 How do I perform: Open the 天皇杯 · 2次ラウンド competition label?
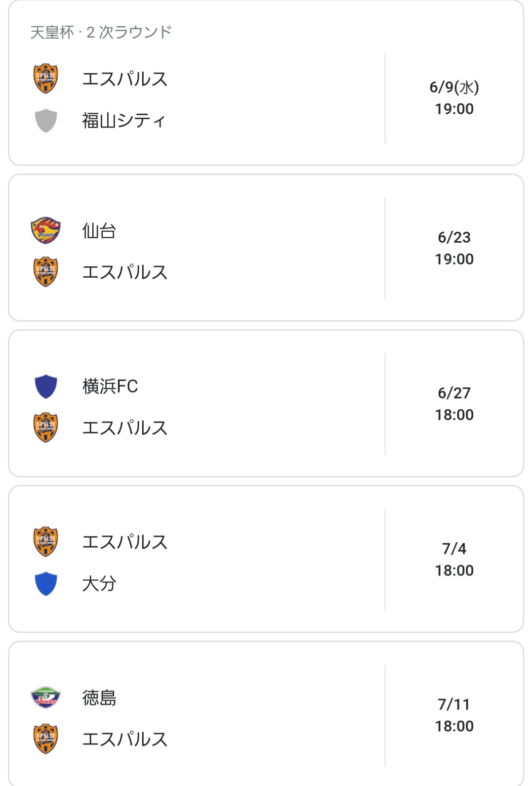point(101,33)
